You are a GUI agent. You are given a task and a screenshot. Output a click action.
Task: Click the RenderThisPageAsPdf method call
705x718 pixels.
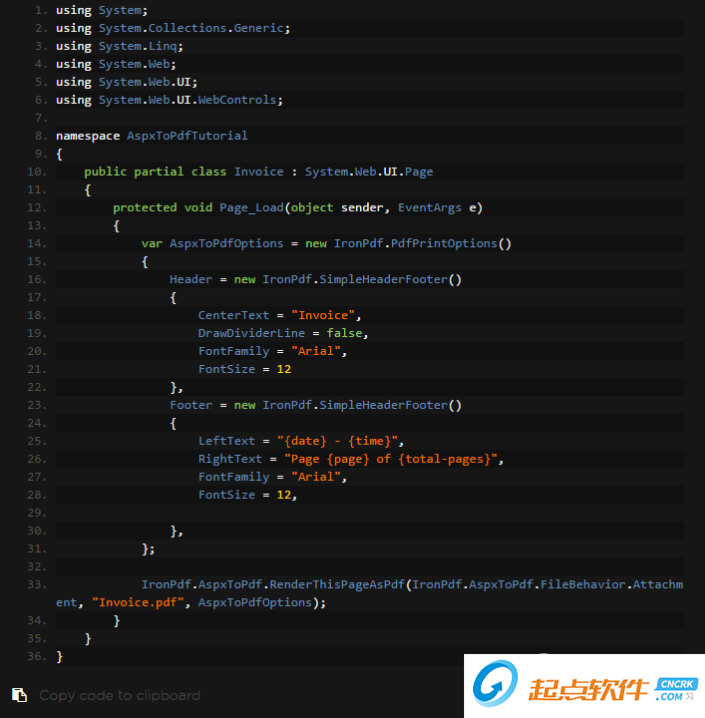tap(333, 584)
